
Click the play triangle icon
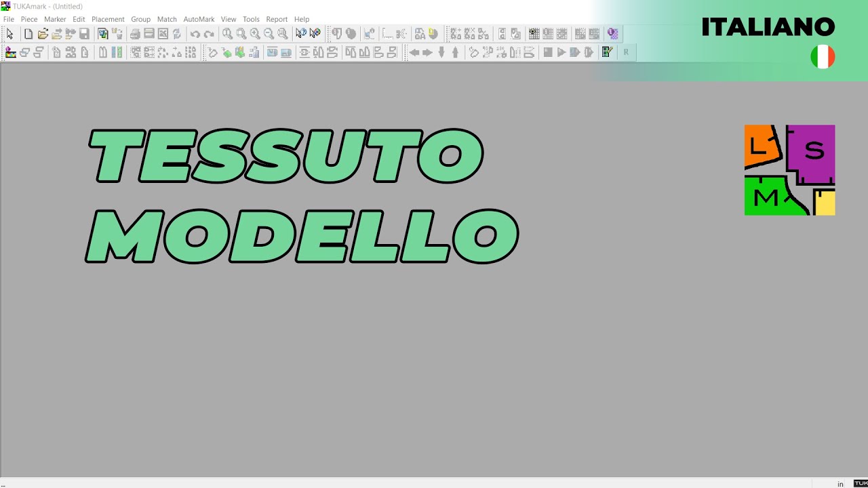tap(561, 52)
